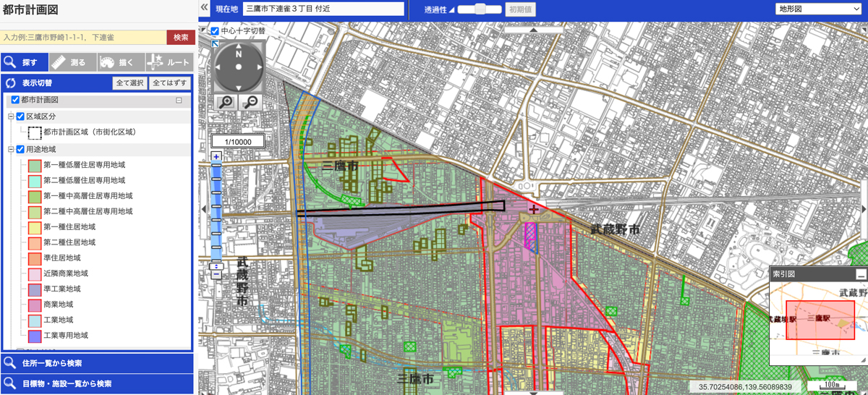Open the ルート route tab
Image resolution: width=868 pixels, height=395 pixels.
169,62
